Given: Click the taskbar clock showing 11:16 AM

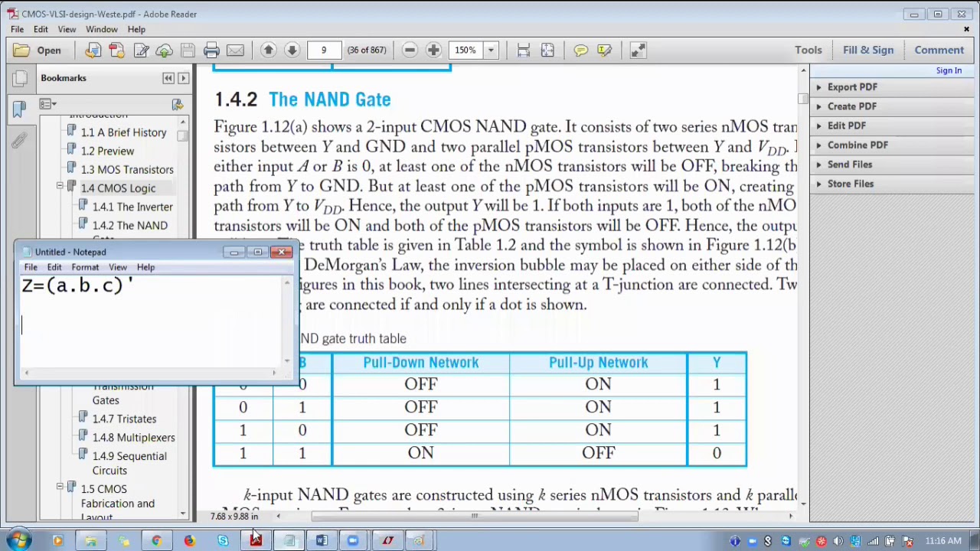Looking at the screenshot, I should [942, 541].
